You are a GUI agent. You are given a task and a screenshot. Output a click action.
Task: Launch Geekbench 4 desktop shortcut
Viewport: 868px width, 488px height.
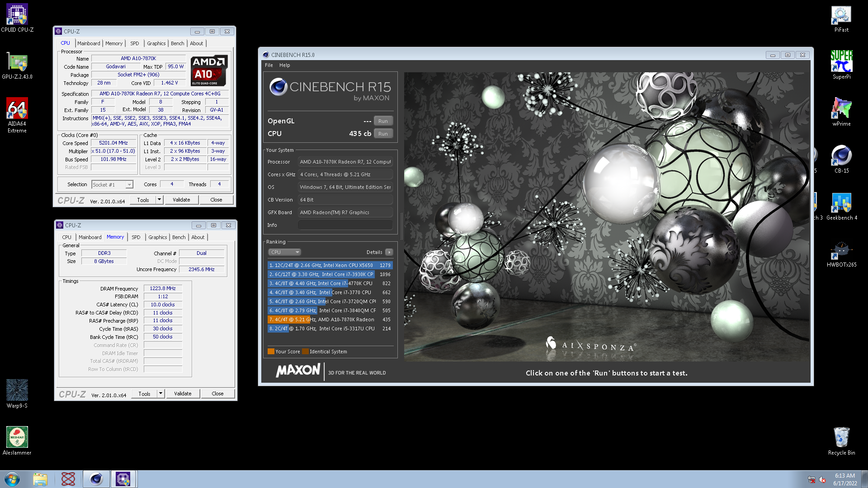[841, 206]
